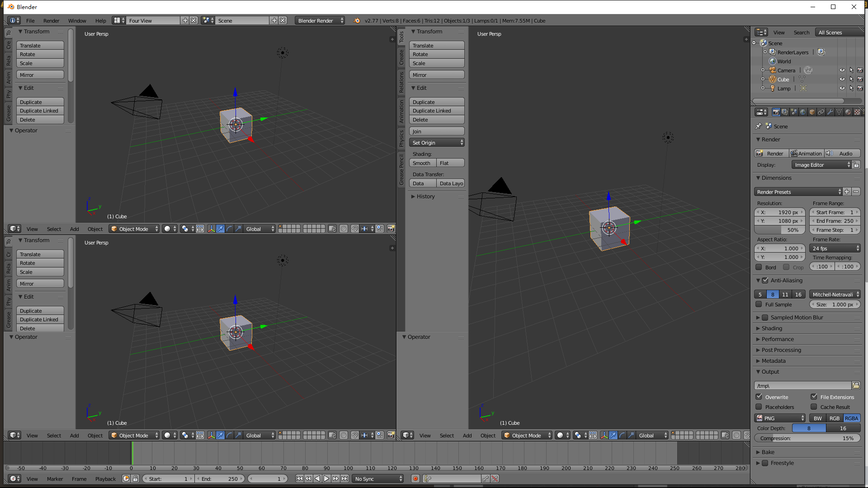Open the Mitchell-Netravali filter dropdown
868x488 pixels.
tap(835, 294)
